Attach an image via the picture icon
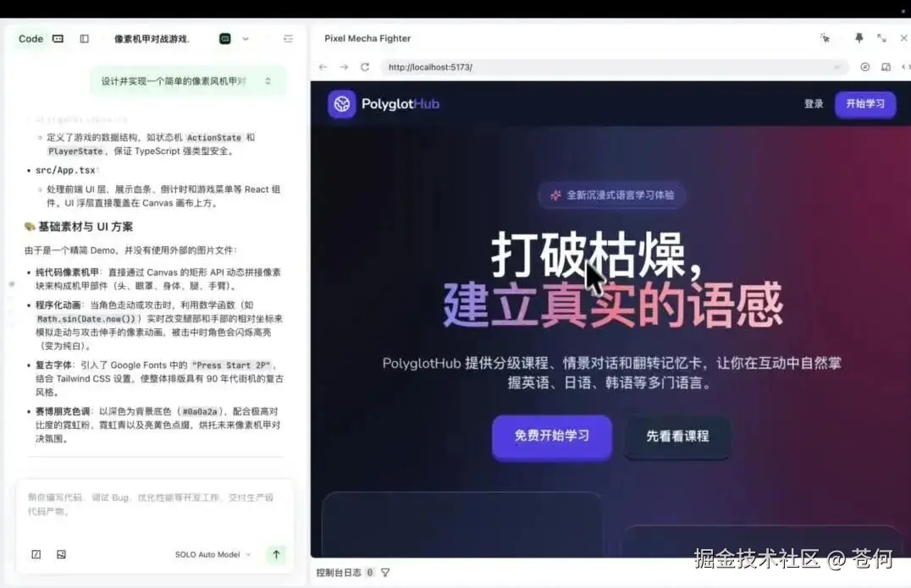The width and height of the screenshot is (911, 588). pyautogui.click(x=61, y=555)
